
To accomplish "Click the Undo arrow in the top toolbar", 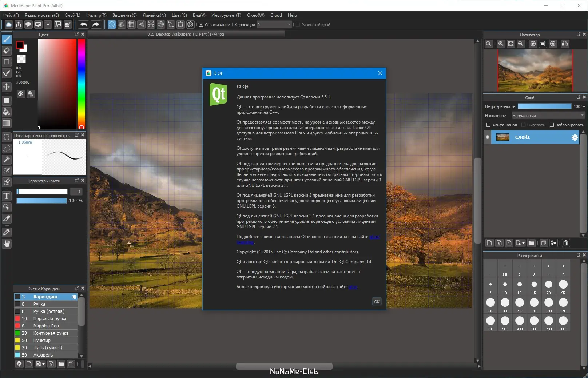I will click(x=83, y=24).
